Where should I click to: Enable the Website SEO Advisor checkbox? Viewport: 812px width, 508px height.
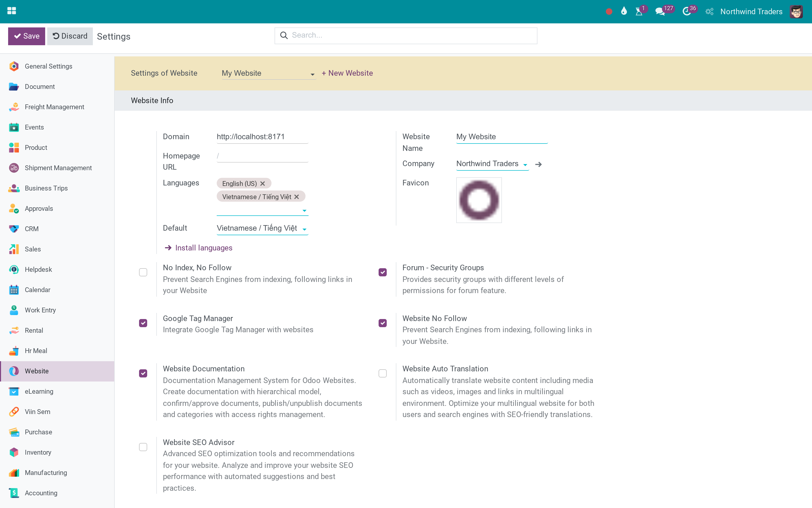pyautogui.click(x=143, y=447)
